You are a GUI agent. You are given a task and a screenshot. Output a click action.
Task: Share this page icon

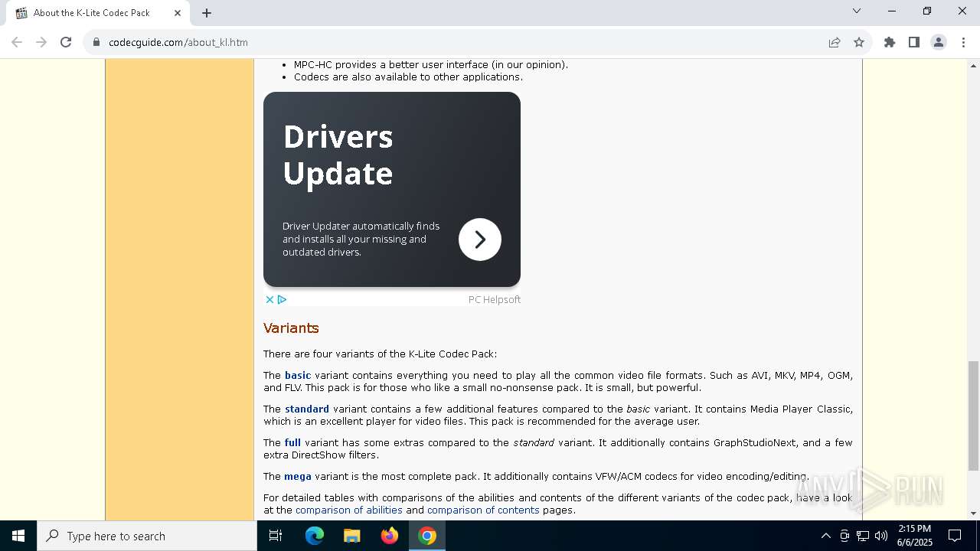835,42
